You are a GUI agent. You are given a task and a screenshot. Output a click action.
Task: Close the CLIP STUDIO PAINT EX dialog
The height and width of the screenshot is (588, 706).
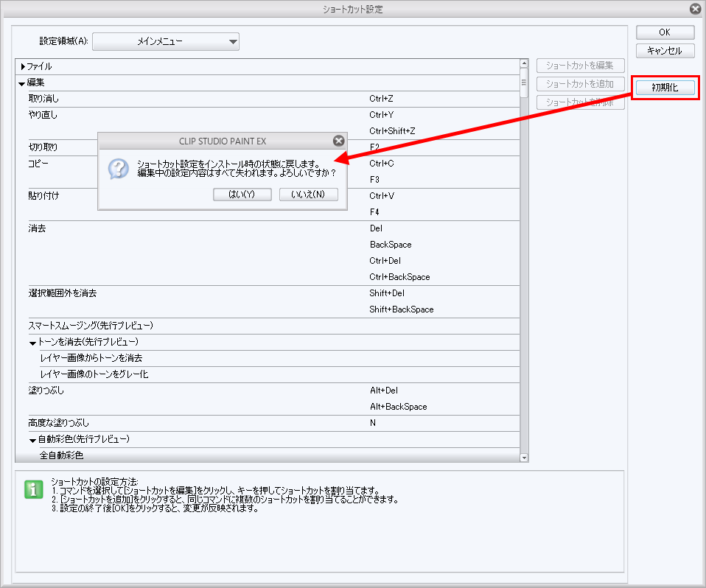click(x=338, y=141)
